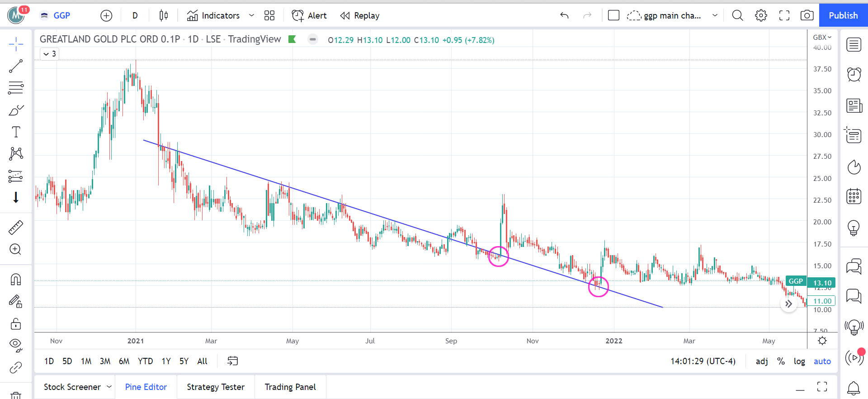Set the date range to 1D
This screenshot has height=399, width=868.
coord(49,361)
